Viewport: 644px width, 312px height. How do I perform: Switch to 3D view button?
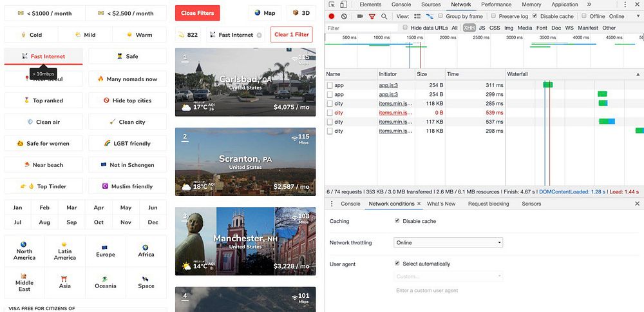(x=301, y=13)
